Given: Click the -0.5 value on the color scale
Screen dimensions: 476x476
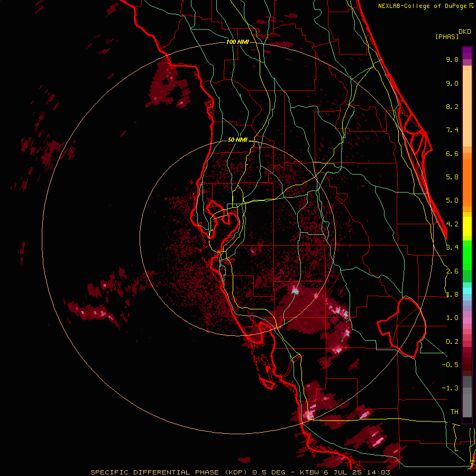Looking at the screenshot, I should coord(450,365).
